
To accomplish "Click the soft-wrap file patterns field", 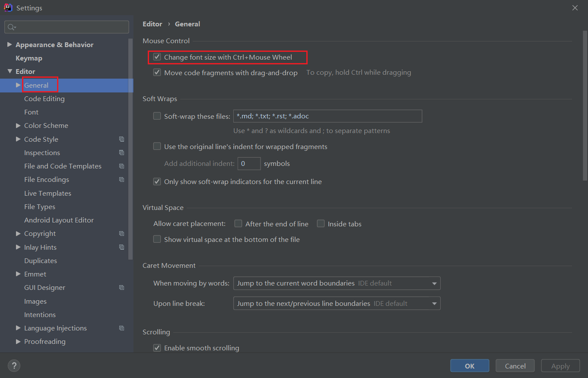I will click(327, 116).
